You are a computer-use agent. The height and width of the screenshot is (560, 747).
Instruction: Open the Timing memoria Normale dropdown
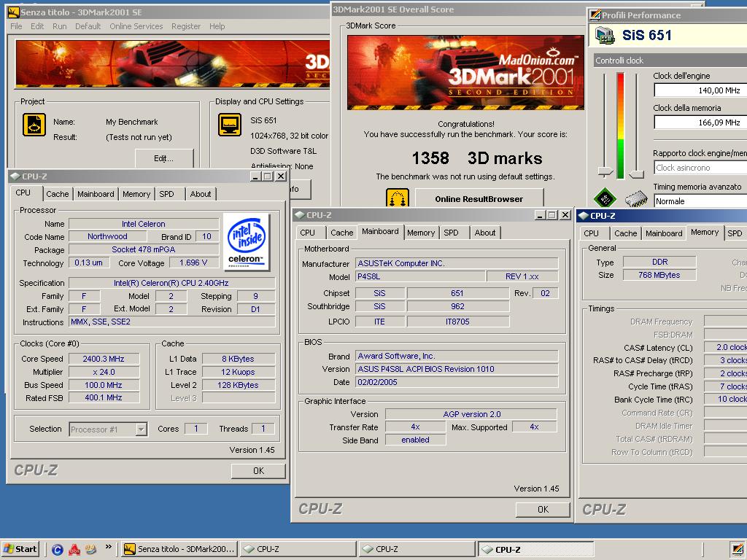point(700,201)
